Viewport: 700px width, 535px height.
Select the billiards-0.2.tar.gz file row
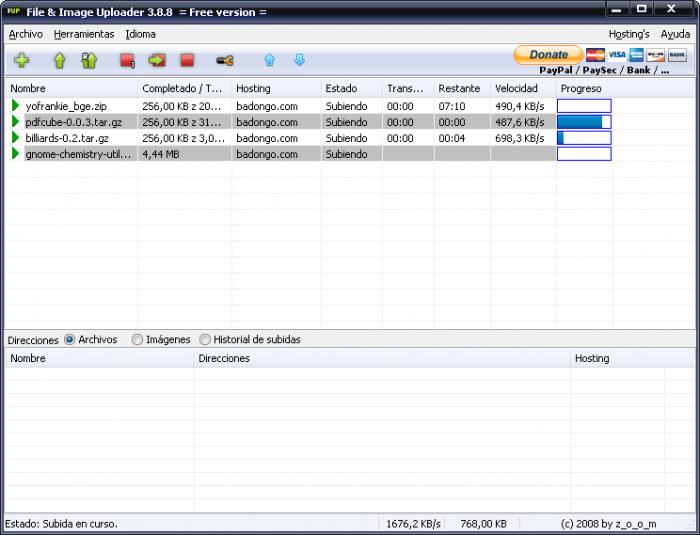coord(308,138)
